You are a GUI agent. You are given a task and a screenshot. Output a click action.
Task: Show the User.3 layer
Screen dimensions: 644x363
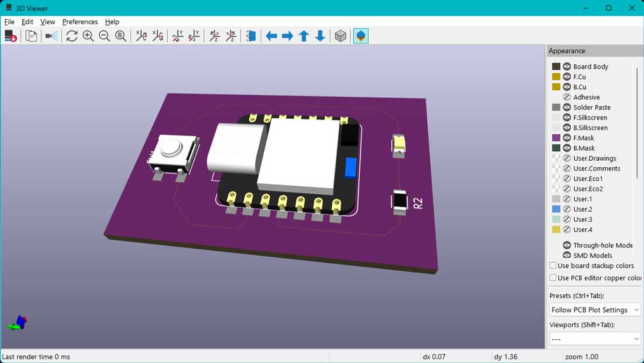tap(567, 219)
